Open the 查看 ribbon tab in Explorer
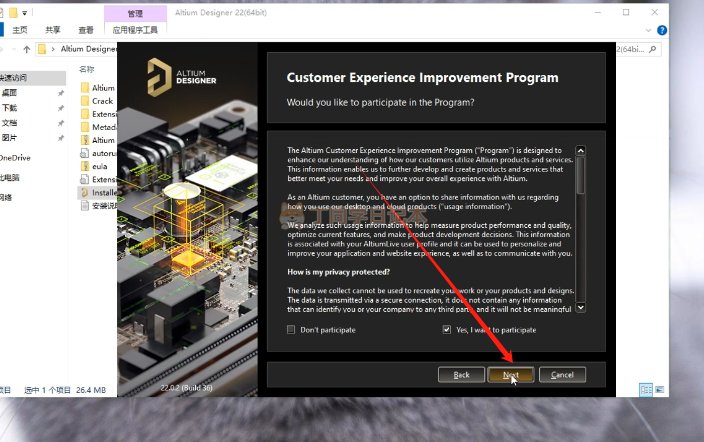This screenshot has width=704, height=442. coord(86,30)
